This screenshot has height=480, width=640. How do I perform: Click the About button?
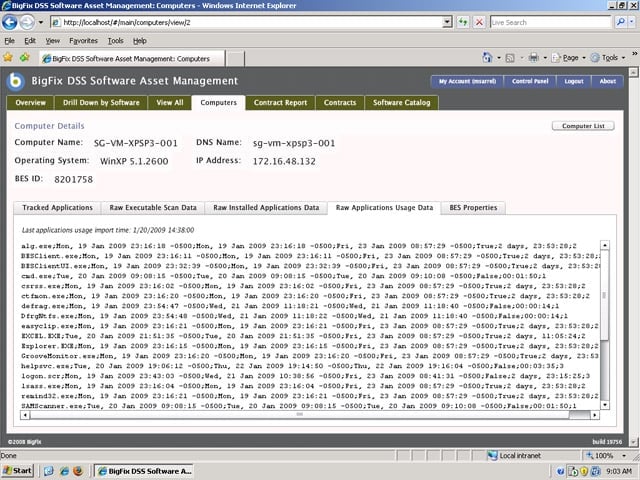(x=607, y=81)
